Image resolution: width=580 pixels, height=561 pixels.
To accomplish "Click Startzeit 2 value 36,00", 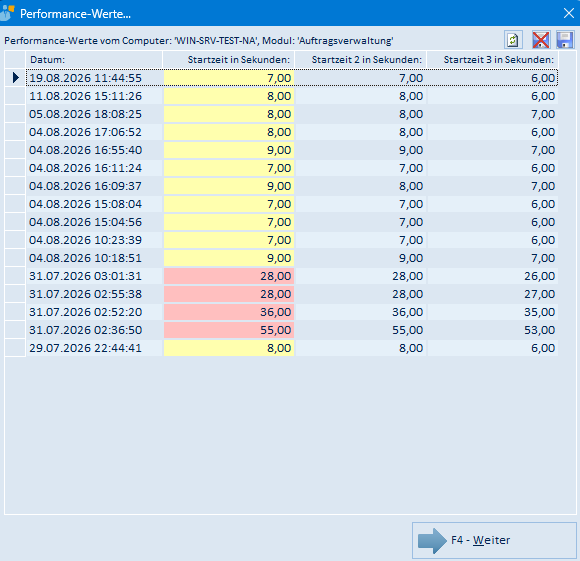I will (361, 312).
